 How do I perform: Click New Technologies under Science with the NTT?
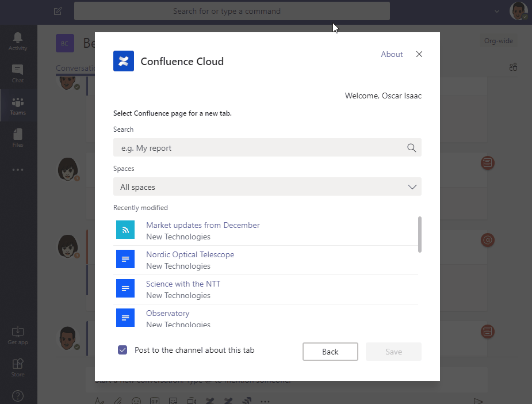click(x=178, y=295)
